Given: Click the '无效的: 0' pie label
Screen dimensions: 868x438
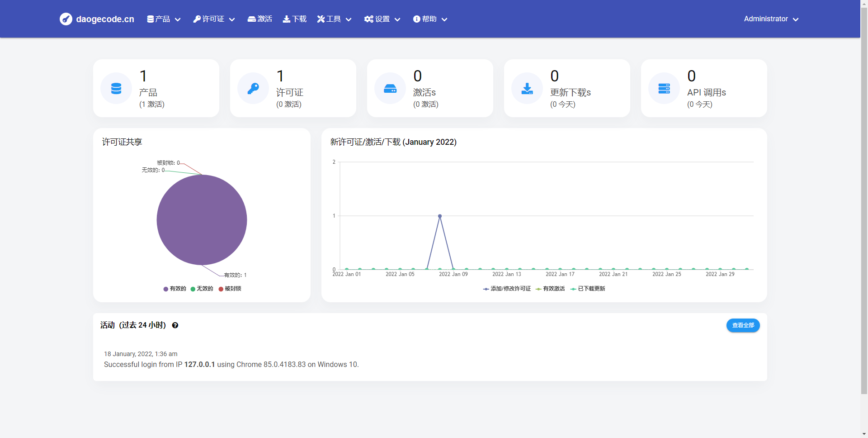Looking at the screenshot, I should tap(153, 170).
